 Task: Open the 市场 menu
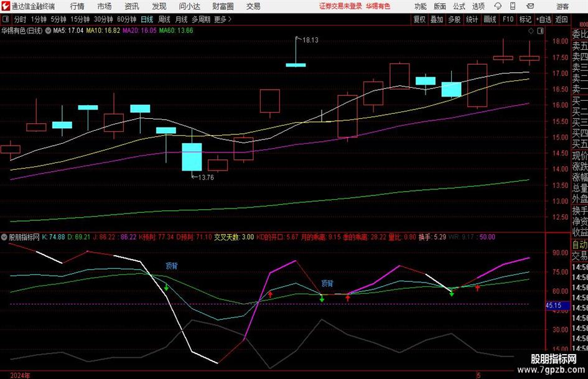105,6
